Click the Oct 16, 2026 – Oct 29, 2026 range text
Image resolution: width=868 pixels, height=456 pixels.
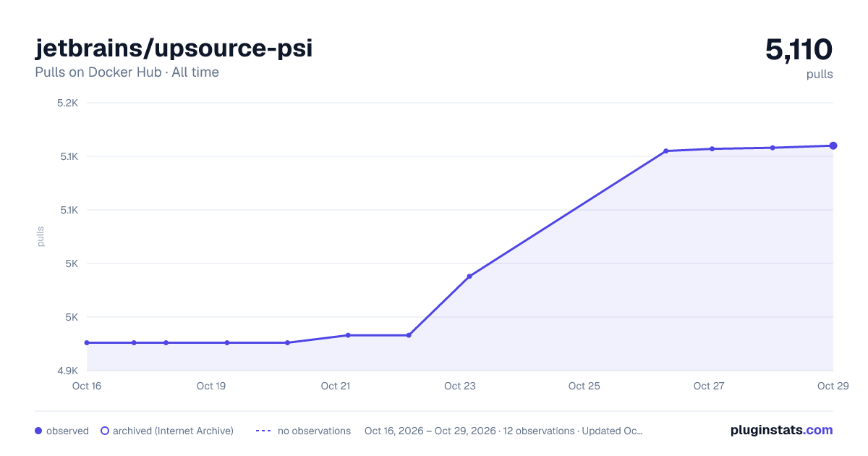click(430, 431)
